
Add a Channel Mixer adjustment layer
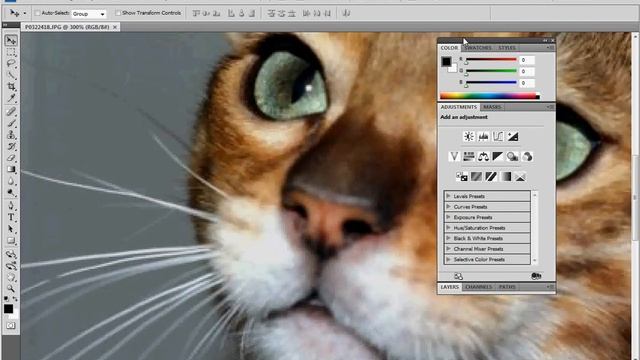(527, 156)
